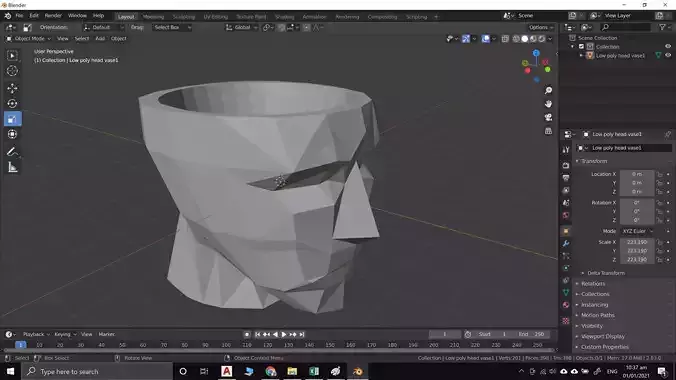This screenshot has height=380, width=676.
Task: Select the Cursor tool in toolbar
Action: coord(12,71)
